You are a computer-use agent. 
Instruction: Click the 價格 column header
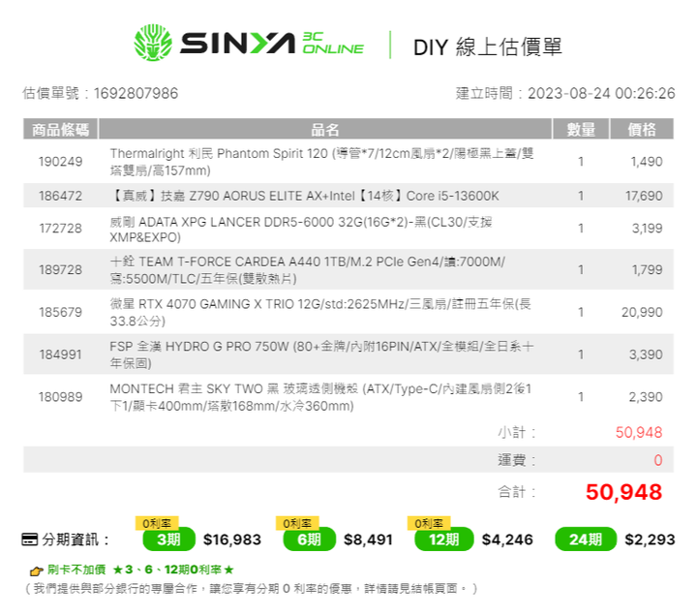point(642,130)
